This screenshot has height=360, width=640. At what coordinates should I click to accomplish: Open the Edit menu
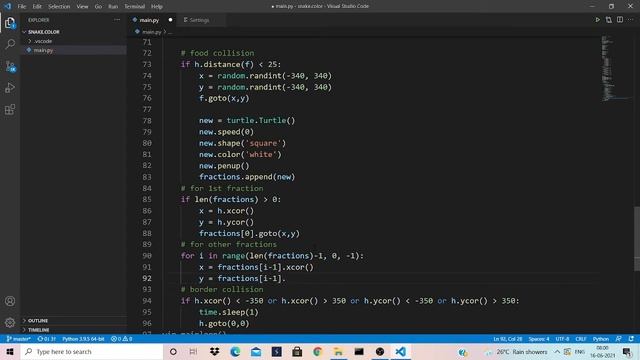[x=37, y=7]
